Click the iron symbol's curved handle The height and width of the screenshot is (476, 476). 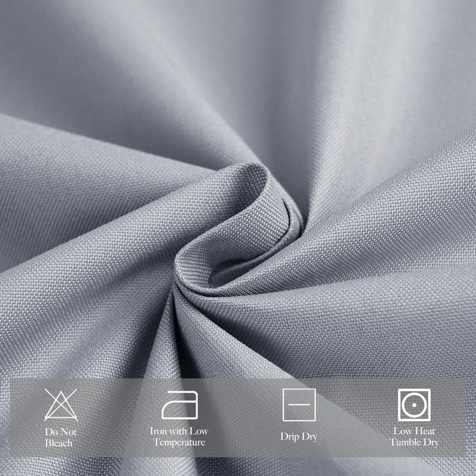point(178,394)
